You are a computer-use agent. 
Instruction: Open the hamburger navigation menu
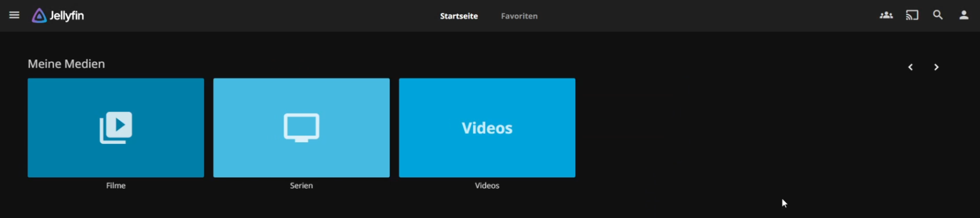coord(15,15)
